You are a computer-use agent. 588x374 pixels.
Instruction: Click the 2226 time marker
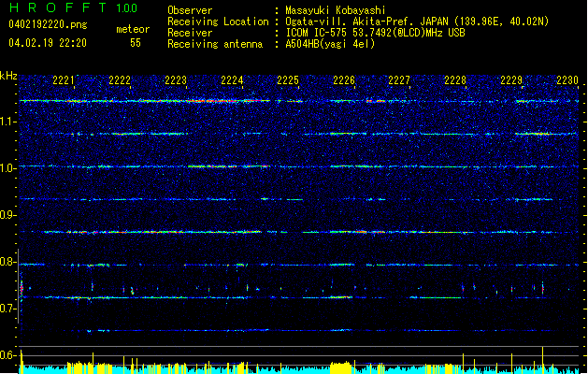(344, 80)
